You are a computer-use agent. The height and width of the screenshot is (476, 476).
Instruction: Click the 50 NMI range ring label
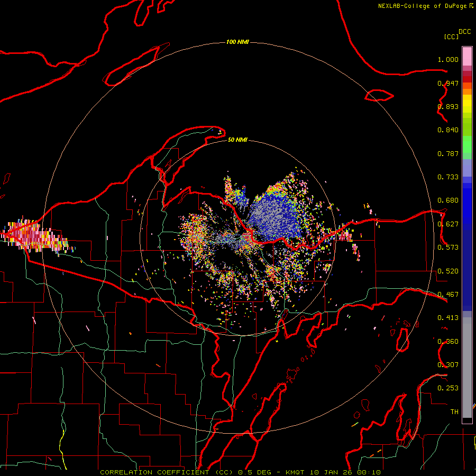coord(237,140)
